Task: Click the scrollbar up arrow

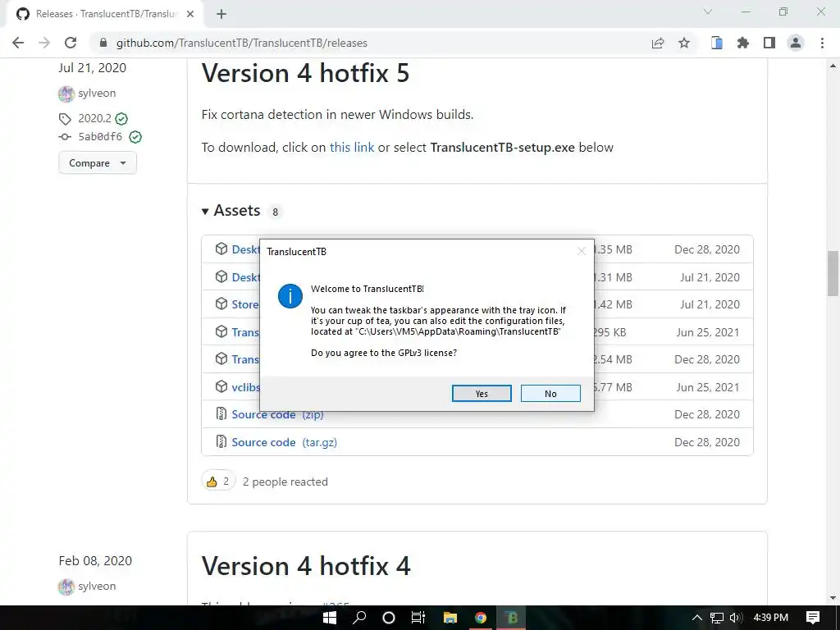Action: (x=833, y=66)
